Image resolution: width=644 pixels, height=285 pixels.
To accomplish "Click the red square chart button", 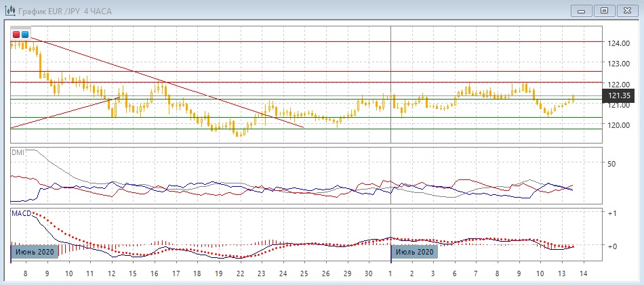I will click(x=16, y=34).
